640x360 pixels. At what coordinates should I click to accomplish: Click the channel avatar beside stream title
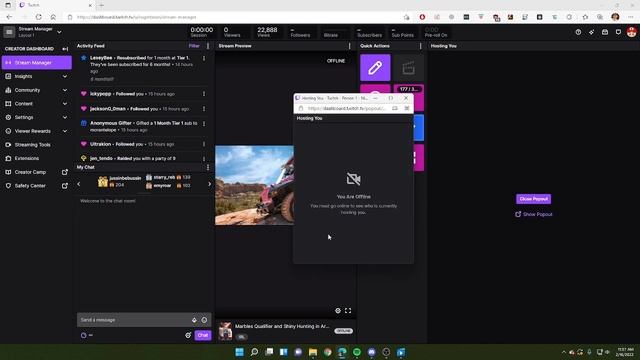225,331
